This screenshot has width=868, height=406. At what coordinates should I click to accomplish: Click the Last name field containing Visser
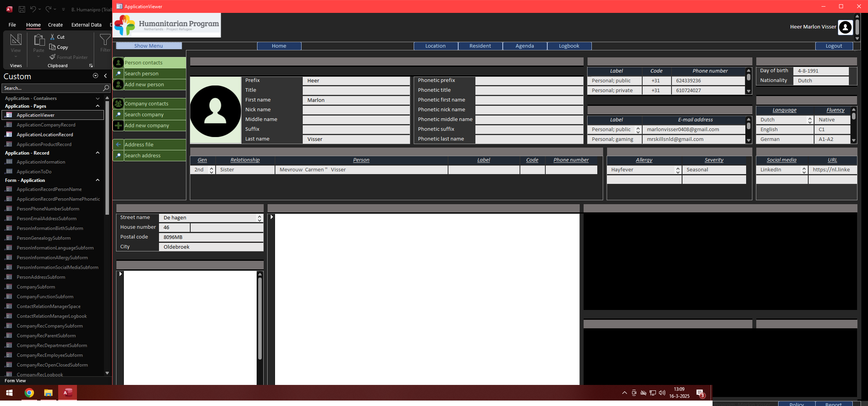[x=356, y=139]
